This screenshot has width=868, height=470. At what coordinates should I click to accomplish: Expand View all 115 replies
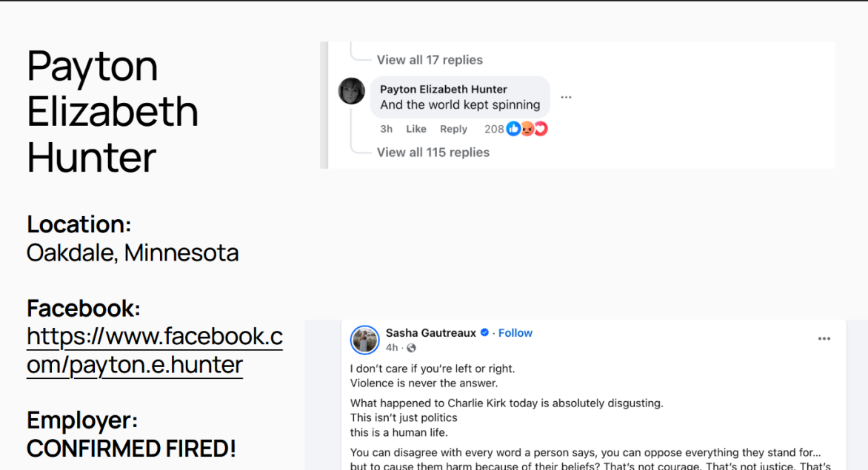point(433,152)
